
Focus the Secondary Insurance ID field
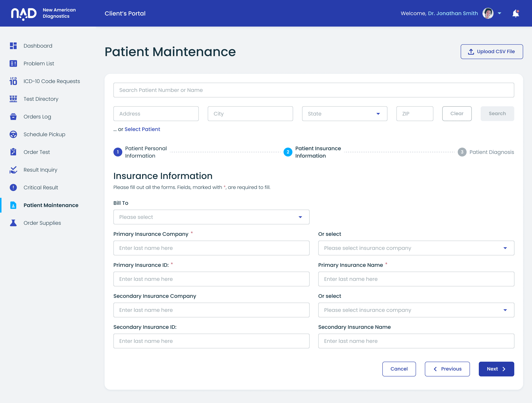211,341
